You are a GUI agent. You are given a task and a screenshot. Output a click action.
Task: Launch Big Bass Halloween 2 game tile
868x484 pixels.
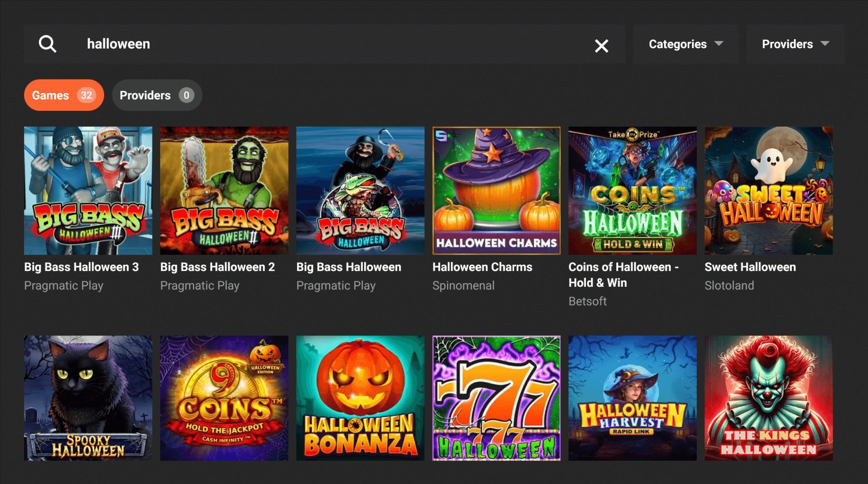click(x=224, y=190)
